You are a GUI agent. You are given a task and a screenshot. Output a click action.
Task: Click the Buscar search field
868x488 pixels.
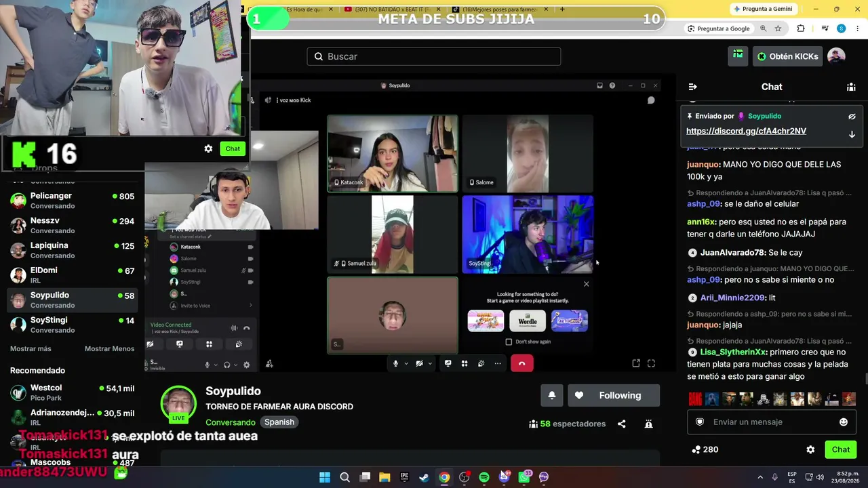coord(434,56)
